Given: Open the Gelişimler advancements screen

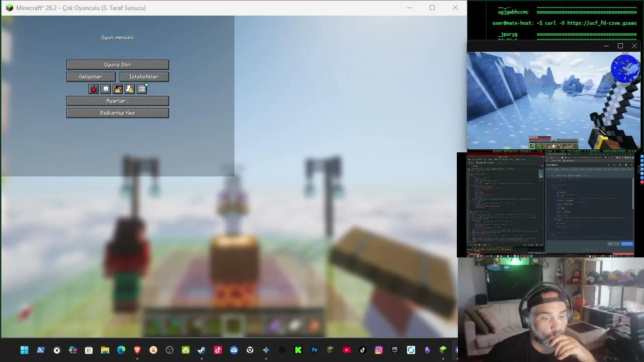Looking at the screenshot, I should (x=91, y=77).
